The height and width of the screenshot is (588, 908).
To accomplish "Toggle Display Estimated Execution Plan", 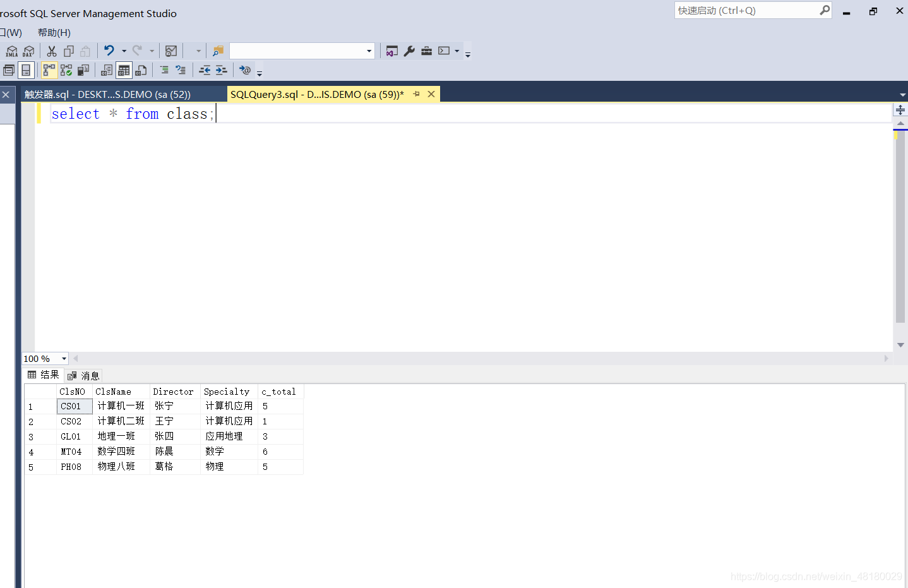I will 49,70.
